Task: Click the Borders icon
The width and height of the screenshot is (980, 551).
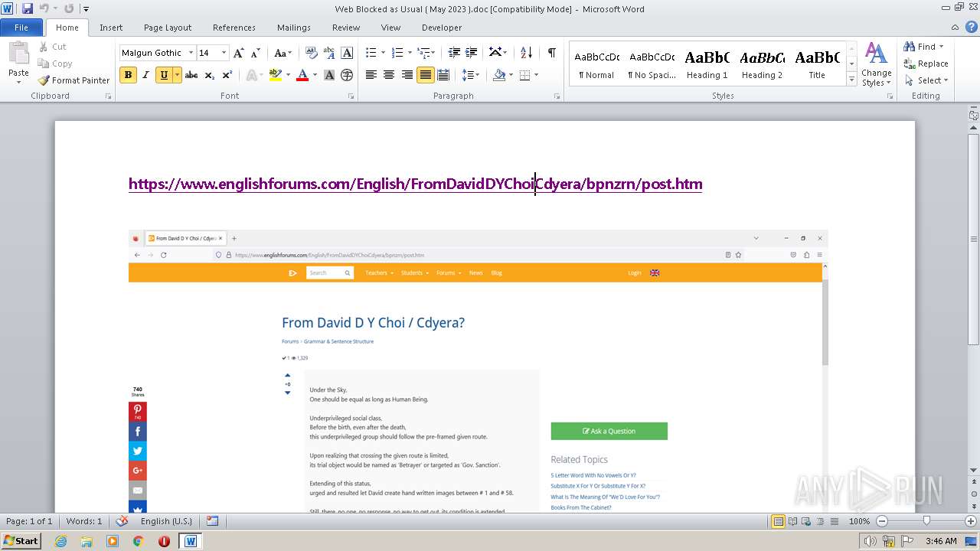Action: click(x=524, y=75)
